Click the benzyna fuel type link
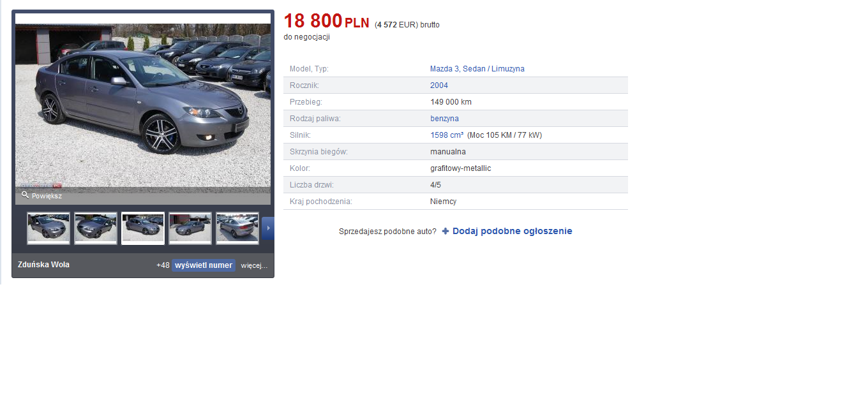The image size is (868, 398). (x=444, y=119)
